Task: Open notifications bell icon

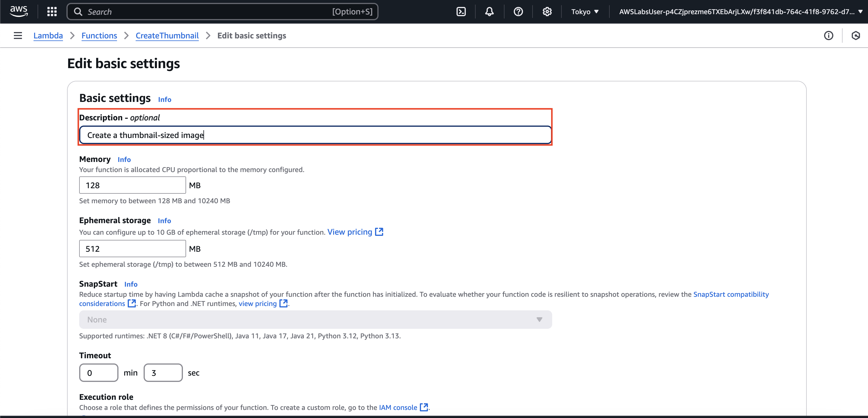Action: 489,12
